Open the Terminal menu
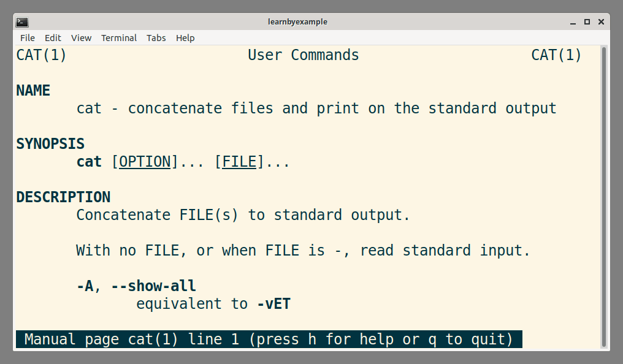The width and height of the screenshot is (623, 364). (x=118, y=38)
